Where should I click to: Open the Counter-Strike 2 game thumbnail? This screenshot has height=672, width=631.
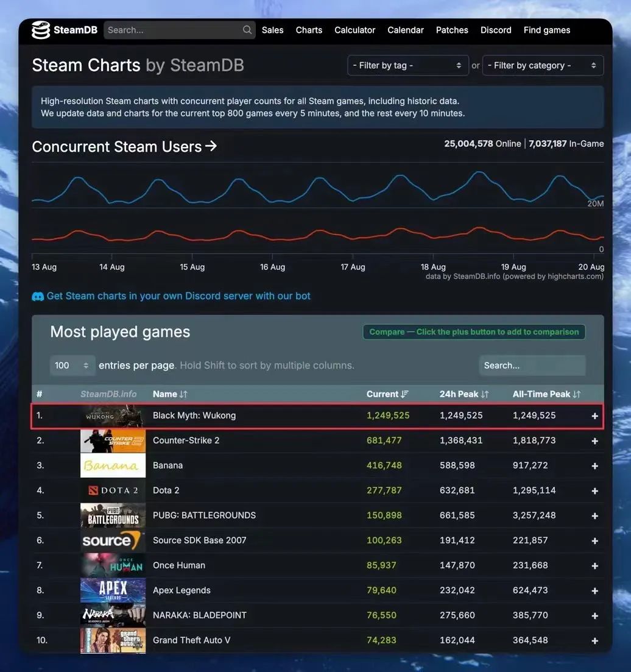coord(113,440)
